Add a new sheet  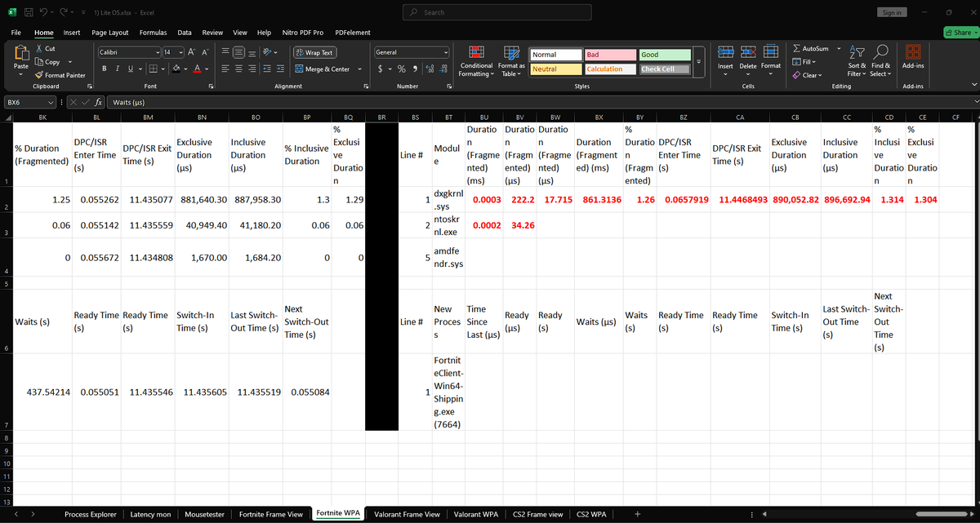coord(637,514)
